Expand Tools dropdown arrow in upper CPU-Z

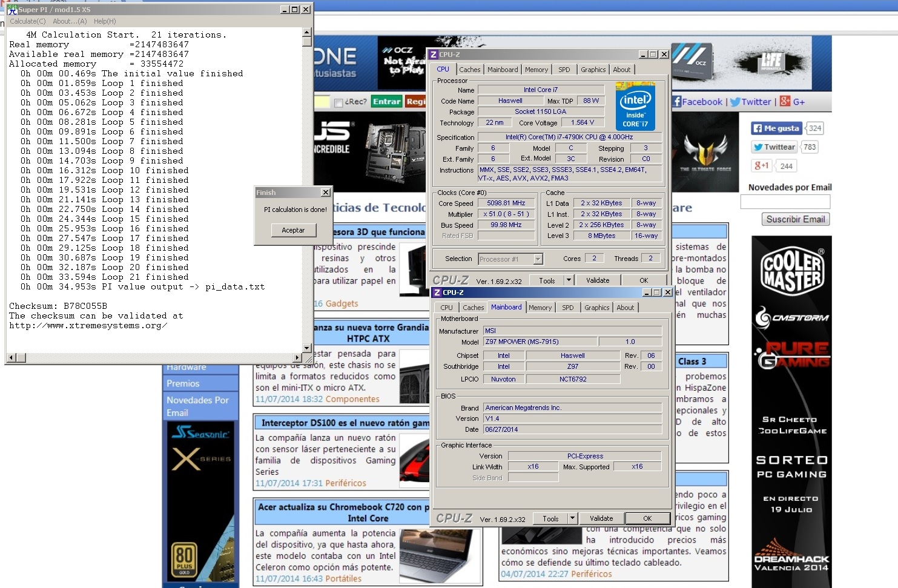(x=569, y=280)
